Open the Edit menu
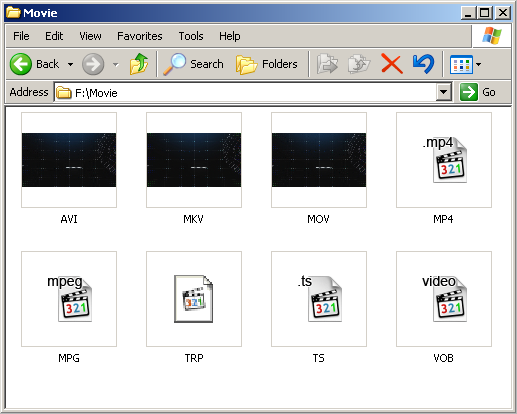The image size is (517, 414). coord(54,36)
